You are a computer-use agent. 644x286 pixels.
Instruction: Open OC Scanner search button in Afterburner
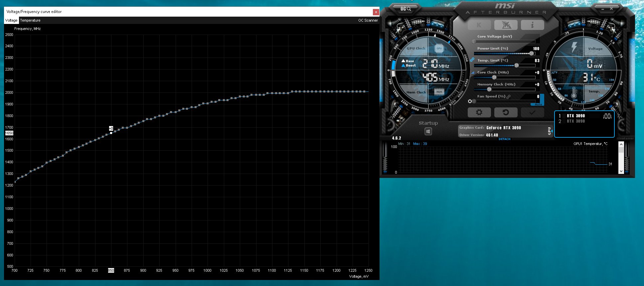point(405,9)
